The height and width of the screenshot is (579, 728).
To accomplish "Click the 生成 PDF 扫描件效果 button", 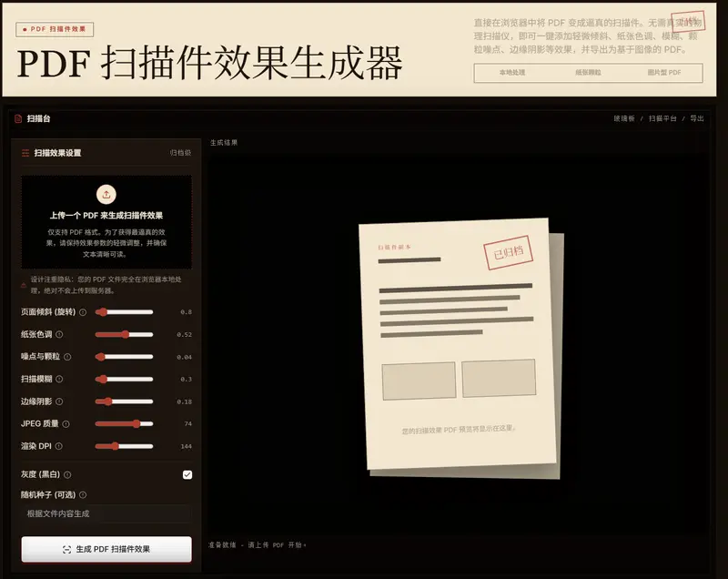I will tap(106, 549).
